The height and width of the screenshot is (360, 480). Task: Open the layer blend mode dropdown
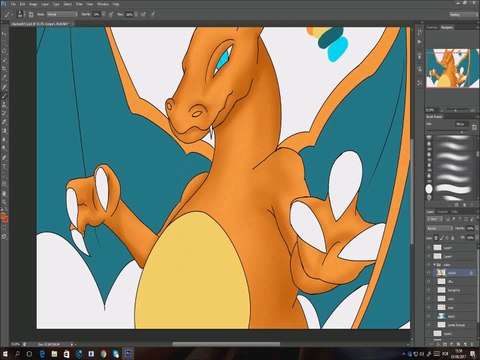440,228
